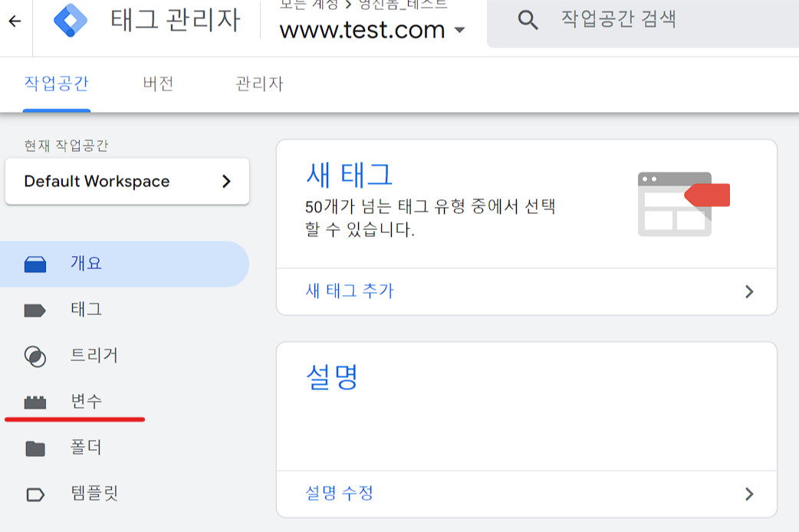Open the www.test.com container dropdown
Viewport: 799px width, 532px height.
pos(459,30)
